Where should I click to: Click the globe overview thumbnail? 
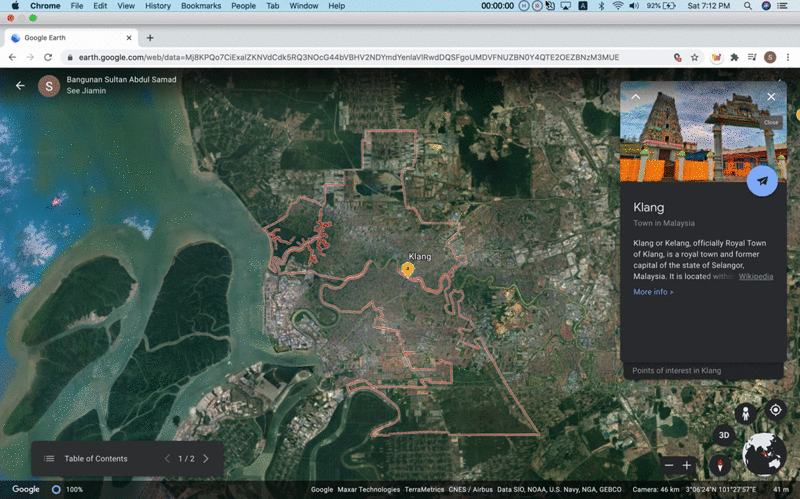764,454
